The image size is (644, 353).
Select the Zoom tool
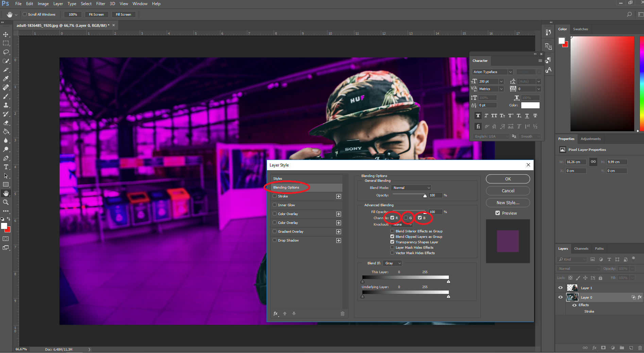click(x=6, y=202)
